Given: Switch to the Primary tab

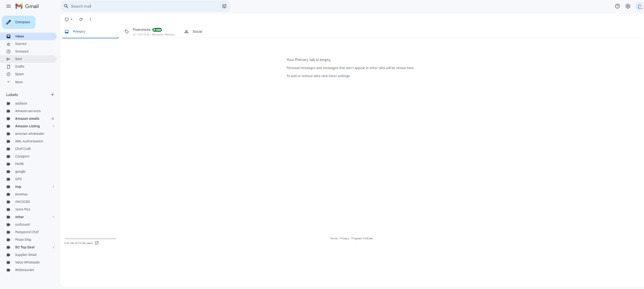Looking at the screenshot, I should pos(90,32).
